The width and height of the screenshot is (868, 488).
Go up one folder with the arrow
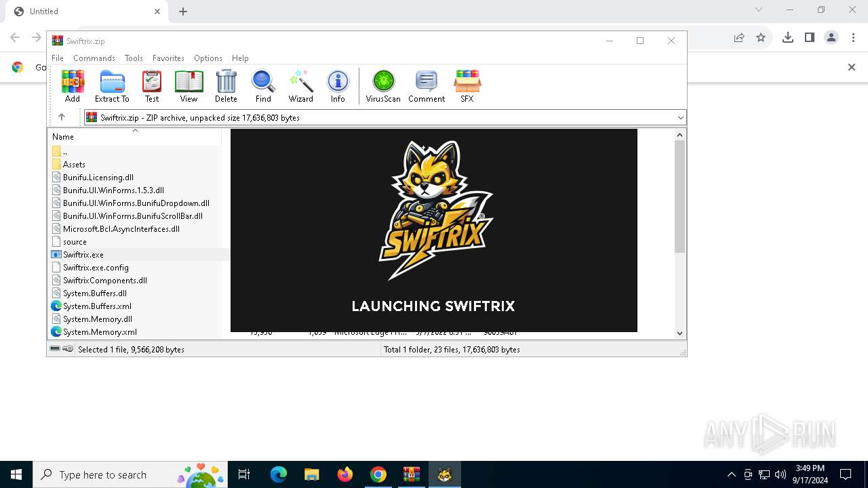click(x=62, y=117)
